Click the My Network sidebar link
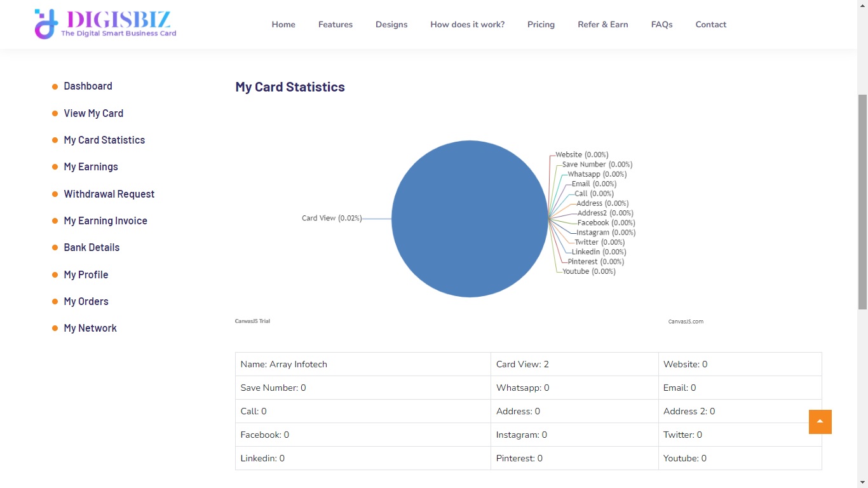Screen dimensions: 868x488 [90, 328]
